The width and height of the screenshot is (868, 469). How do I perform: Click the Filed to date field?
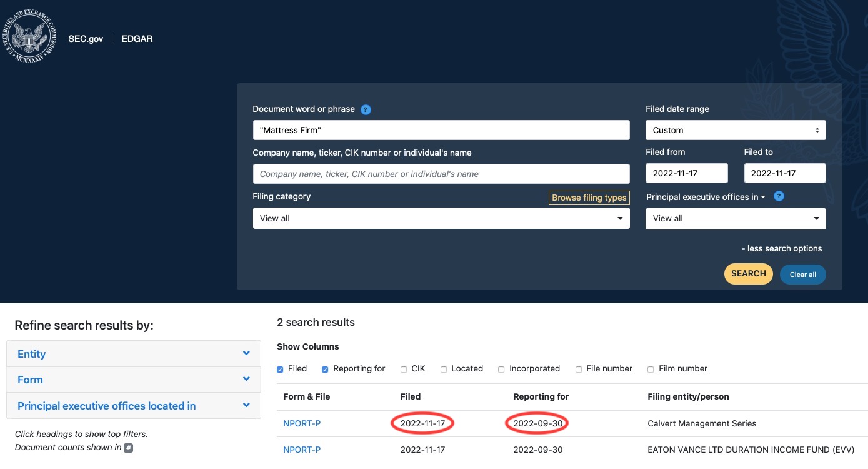point(785,173)
